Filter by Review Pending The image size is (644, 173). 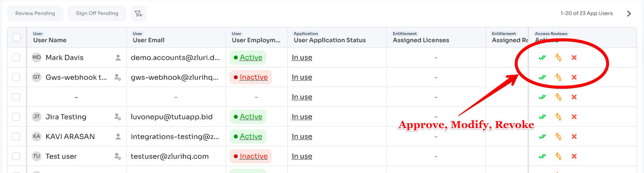click(35, 14)
